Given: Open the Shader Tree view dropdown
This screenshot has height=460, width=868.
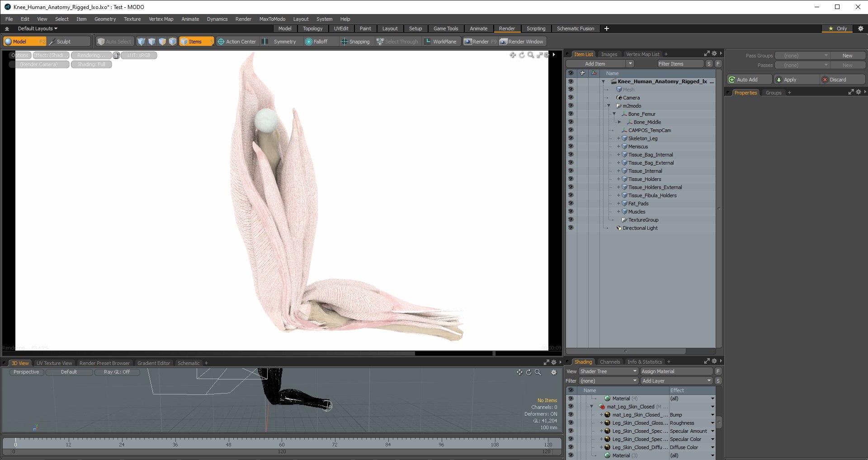Looking at the screenshot, I should (x=608, y=371).
